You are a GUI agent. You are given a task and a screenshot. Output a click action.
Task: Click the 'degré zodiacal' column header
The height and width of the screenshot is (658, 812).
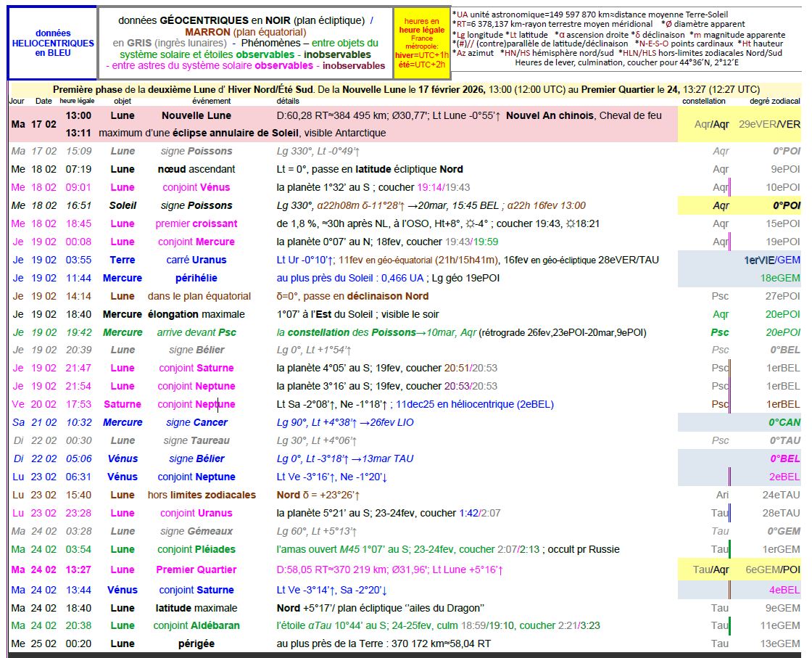[774, 101]
